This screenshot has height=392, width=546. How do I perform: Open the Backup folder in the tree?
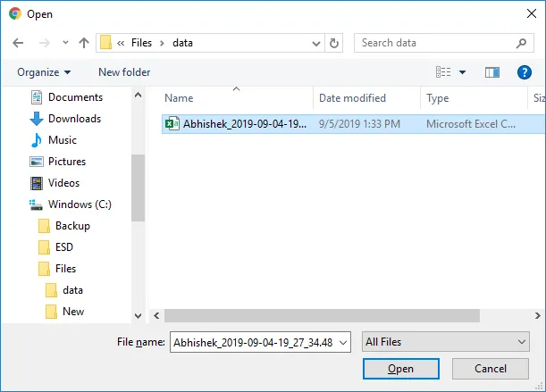(72, 226)
